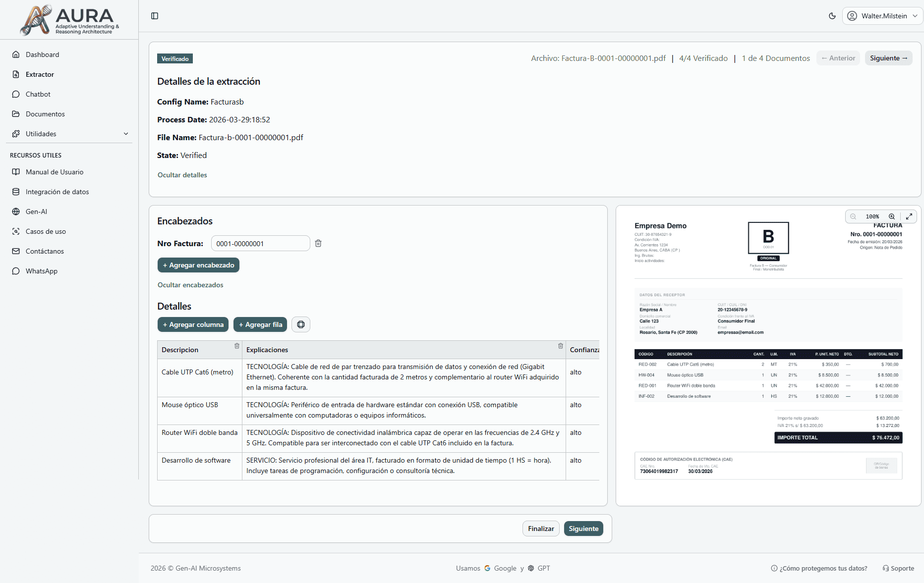Open the Soporte support link
The height and width of the screenshot is (583, 924).
point(898,568)
